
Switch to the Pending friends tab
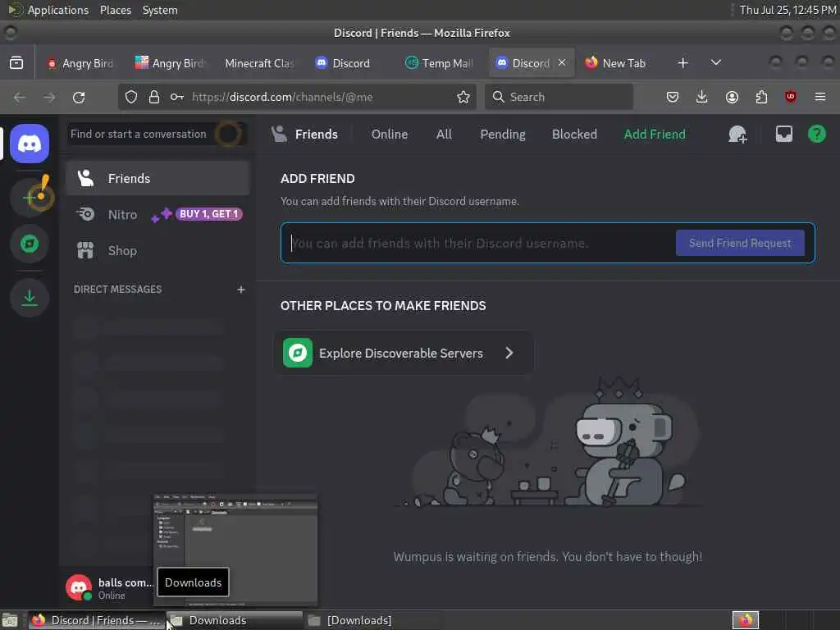coord(503,135)
